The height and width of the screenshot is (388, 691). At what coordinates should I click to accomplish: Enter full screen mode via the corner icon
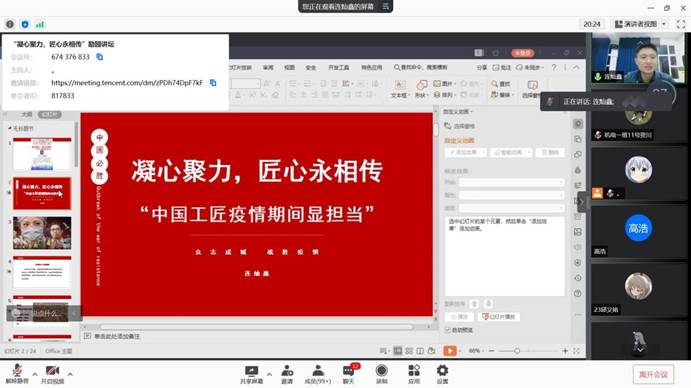tap(681, 24)
